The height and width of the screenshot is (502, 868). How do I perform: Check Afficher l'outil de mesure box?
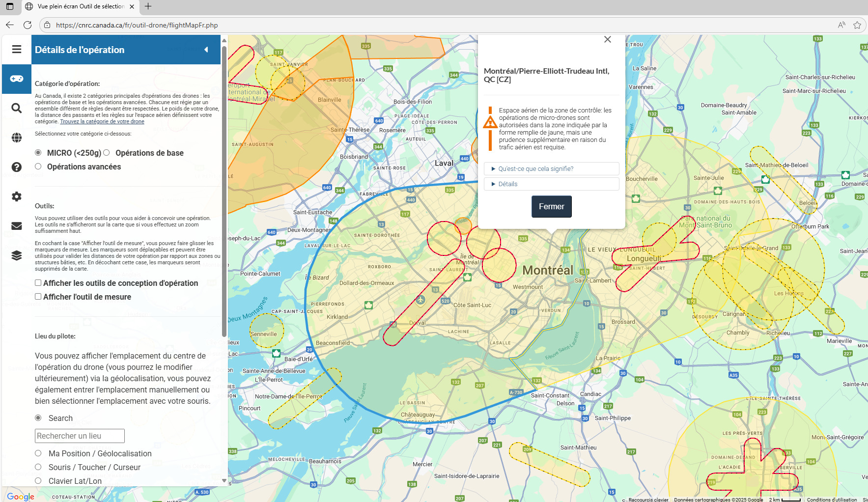[38, 297]
